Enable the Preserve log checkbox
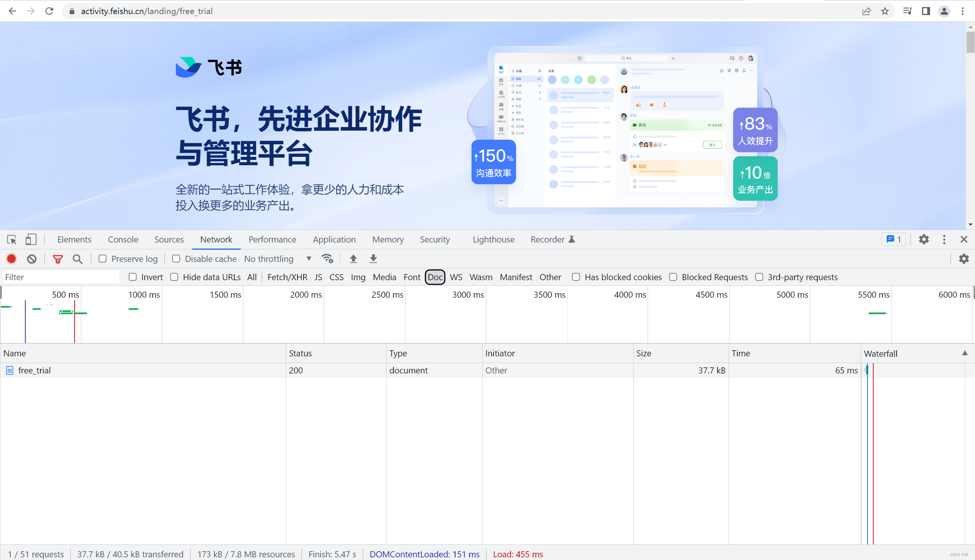The height and width of the screenshot is (560, 975). 102,259
